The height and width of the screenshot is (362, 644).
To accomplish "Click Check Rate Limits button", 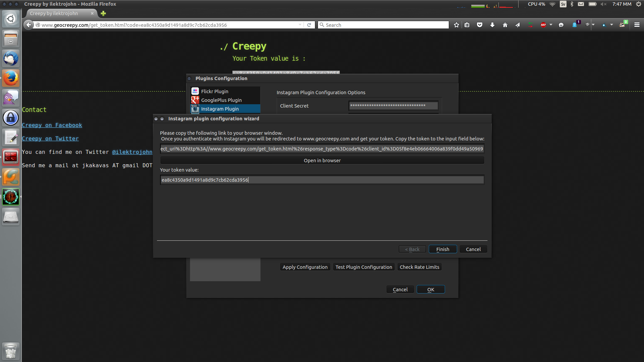I will click(419, 267).
